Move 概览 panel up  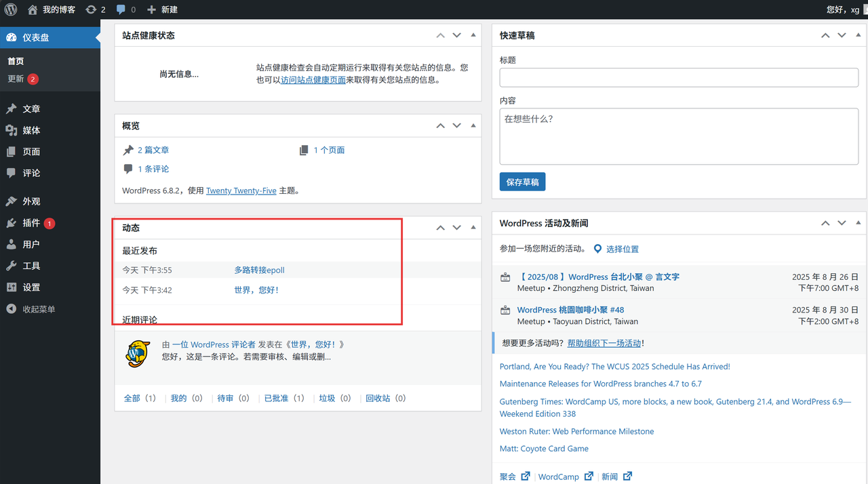[x=441, y=125]
